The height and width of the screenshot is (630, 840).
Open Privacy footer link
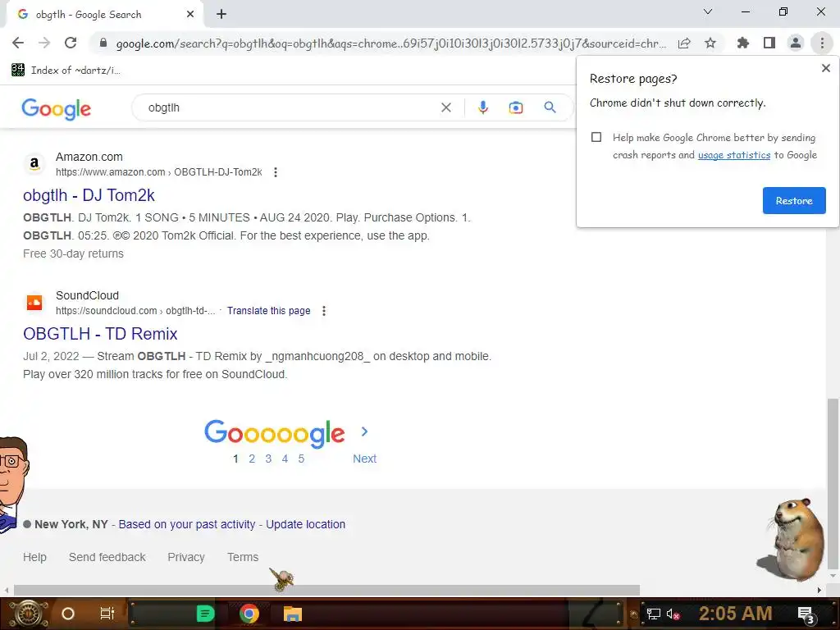tap(186, 557)
